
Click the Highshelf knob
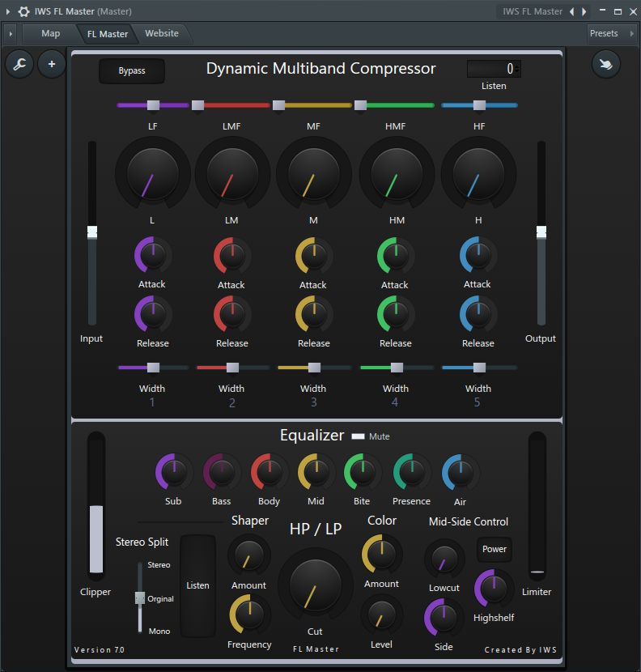(x=494, y=588)
